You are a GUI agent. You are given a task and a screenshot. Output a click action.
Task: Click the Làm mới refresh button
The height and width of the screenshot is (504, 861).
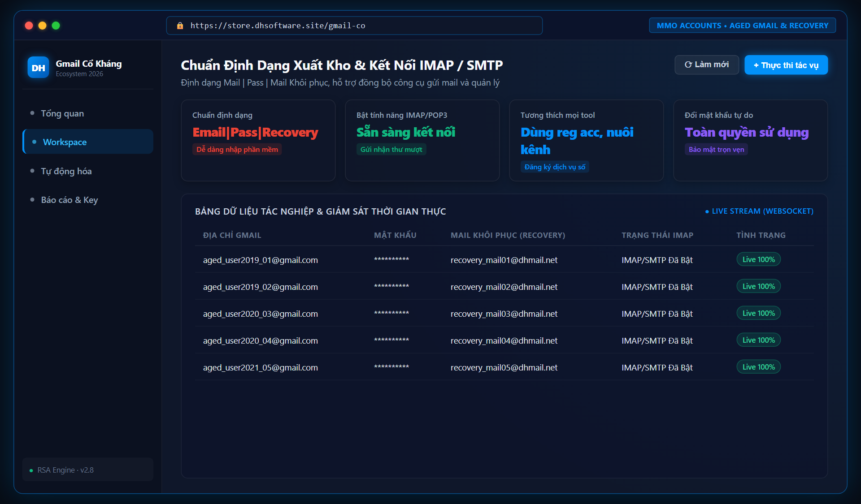pyautogui.click(x=706, y=65)
